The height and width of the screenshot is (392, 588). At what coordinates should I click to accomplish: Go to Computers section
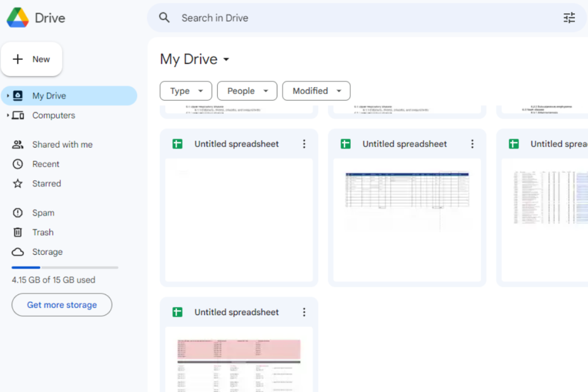pyautogui.click(x=53, y=115)
